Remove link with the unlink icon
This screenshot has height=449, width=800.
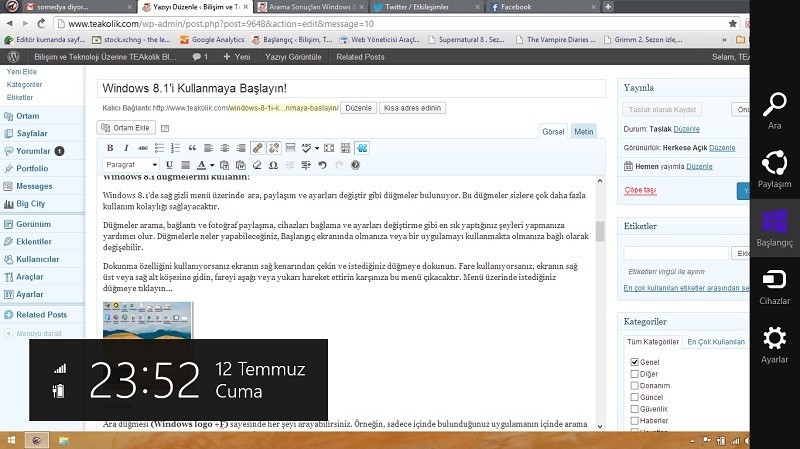274,148
